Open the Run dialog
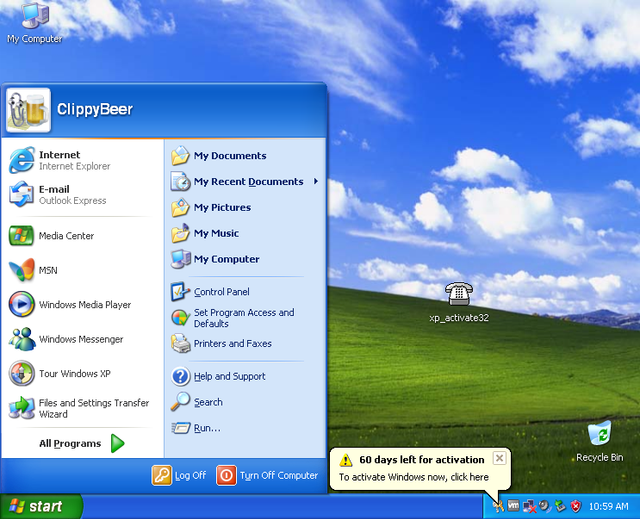Screen dimensions: 640x519 click(245, 428)
